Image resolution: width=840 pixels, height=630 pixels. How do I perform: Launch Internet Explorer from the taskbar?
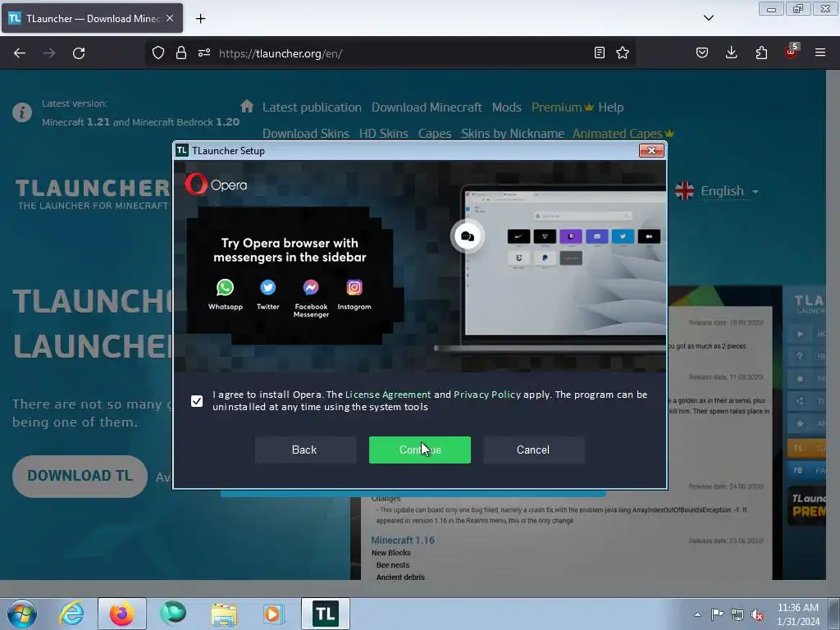click(x=71, y=614)
